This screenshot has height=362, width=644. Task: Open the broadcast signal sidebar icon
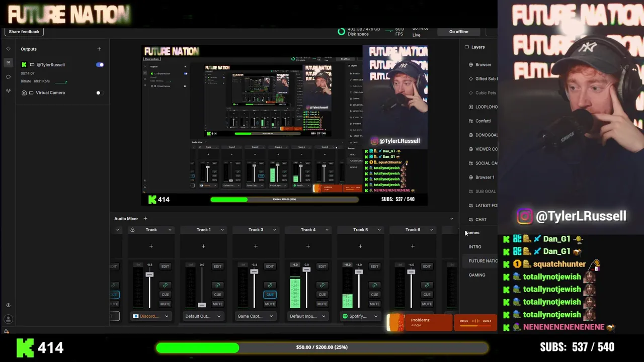(8, 91)
